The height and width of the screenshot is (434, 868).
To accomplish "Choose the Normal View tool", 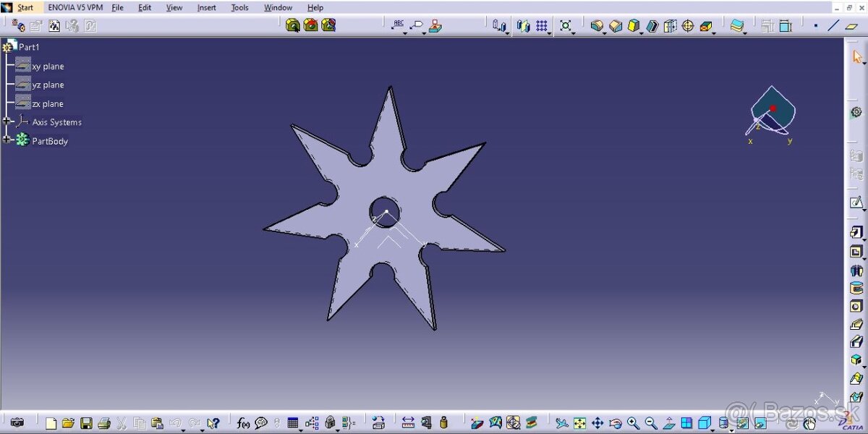I will pos(669,423).
